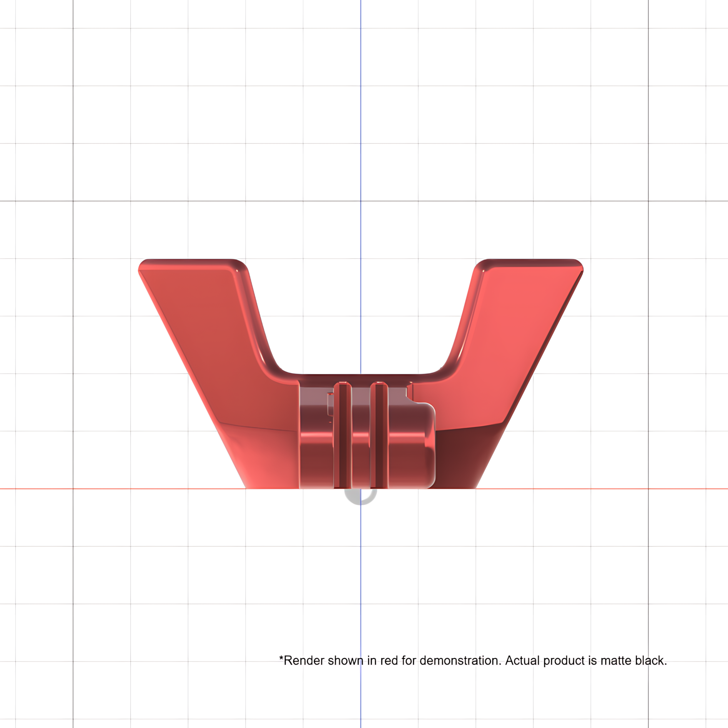Click the render disclaimer caption text

coord(473,660)
